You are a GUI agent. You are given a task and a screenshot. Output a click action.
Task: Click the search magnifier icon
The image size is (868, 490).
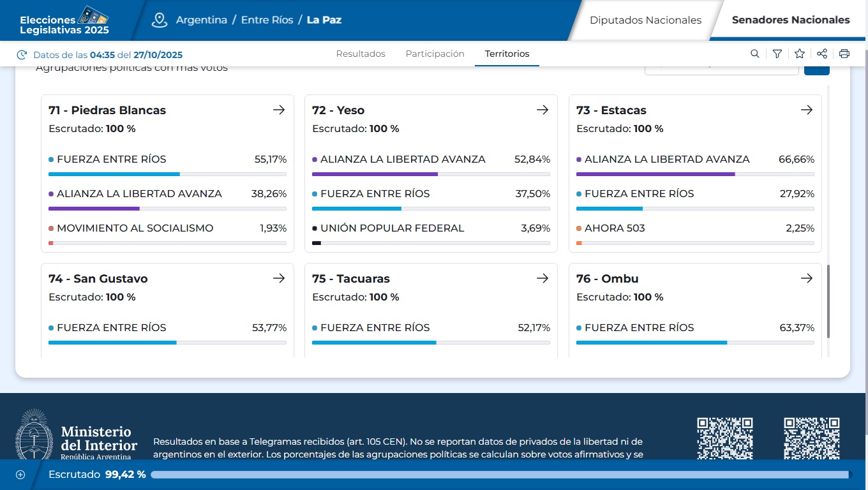coord(755,54)
